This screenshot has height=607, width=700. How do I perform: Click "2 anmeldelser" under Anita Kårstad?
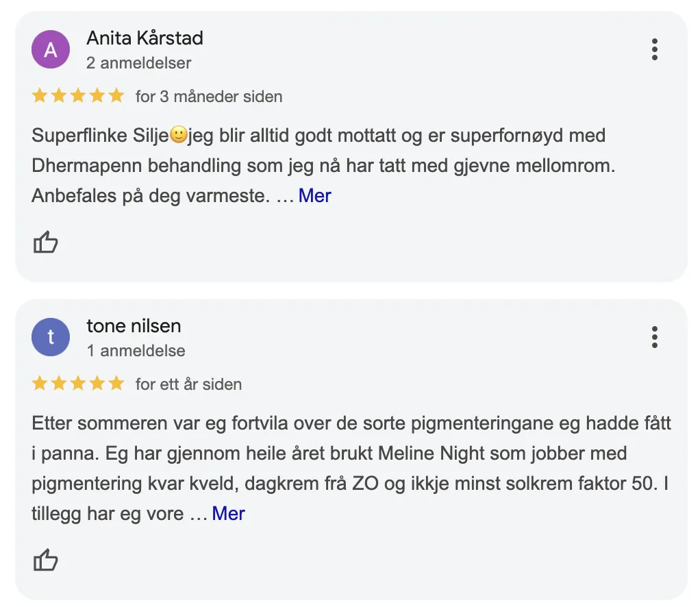coord(139,63)
